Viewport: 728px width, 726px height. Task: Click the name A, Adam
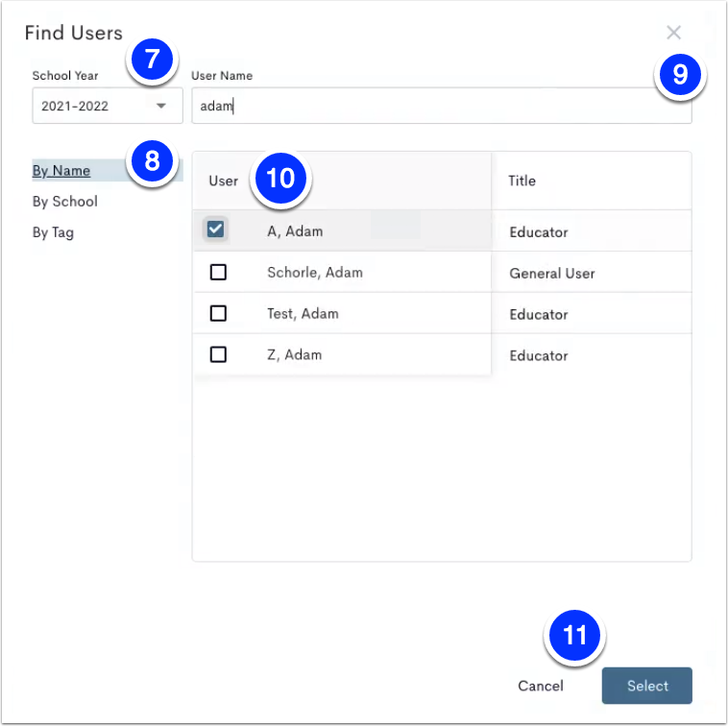[x=295, y=231]
